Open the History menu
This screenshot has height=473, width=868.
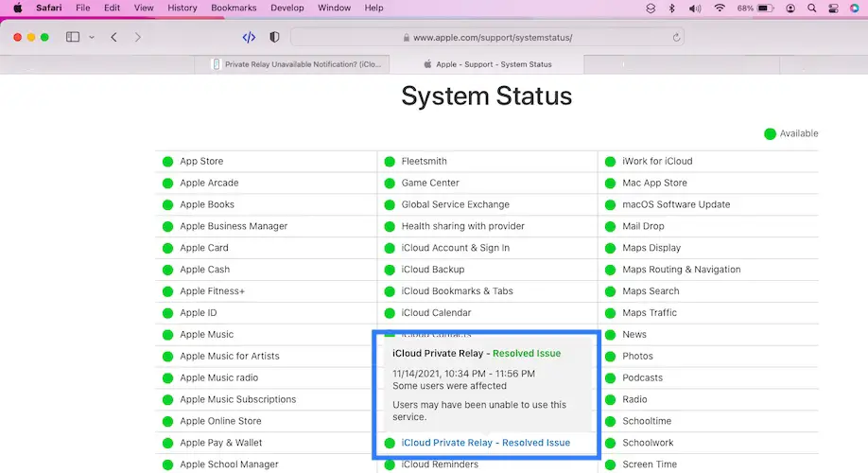click(182, 8)
